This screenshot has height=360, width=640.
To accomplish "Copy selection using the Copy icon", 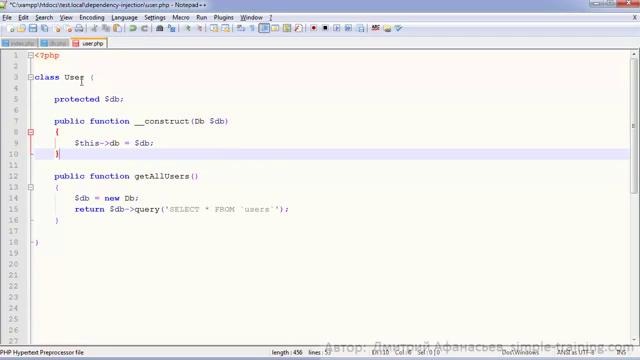I will (106, 28).
